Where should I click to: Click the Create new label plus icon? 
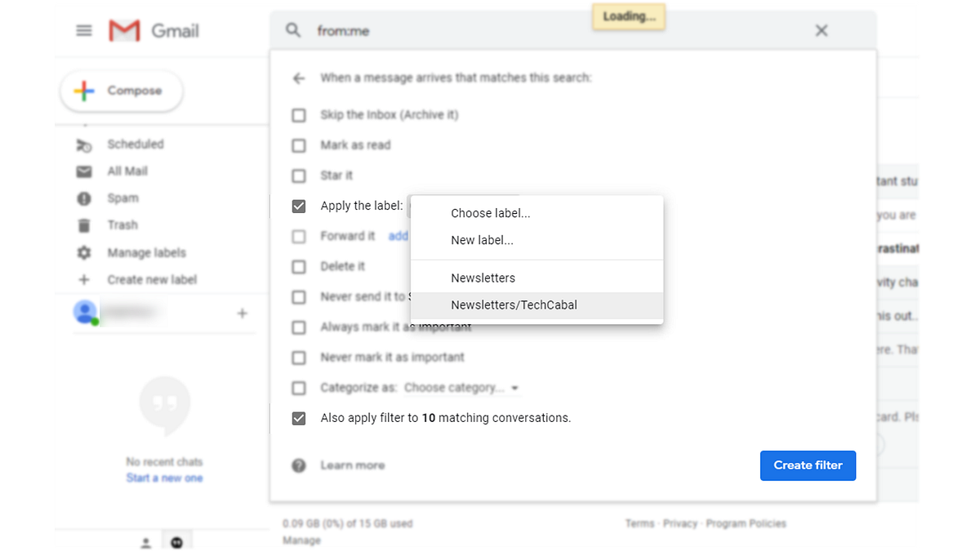(x=83, y=279)
